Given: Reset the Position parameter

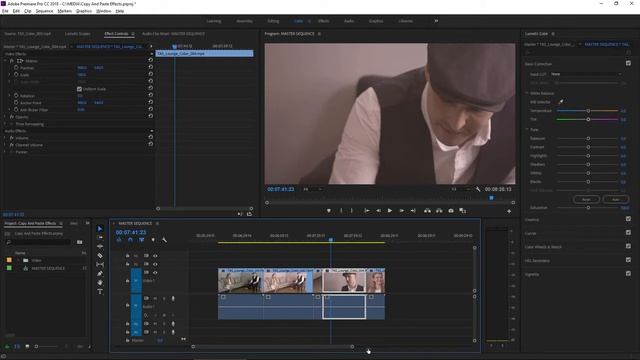Looking at the screenshot, I should 151,67.
